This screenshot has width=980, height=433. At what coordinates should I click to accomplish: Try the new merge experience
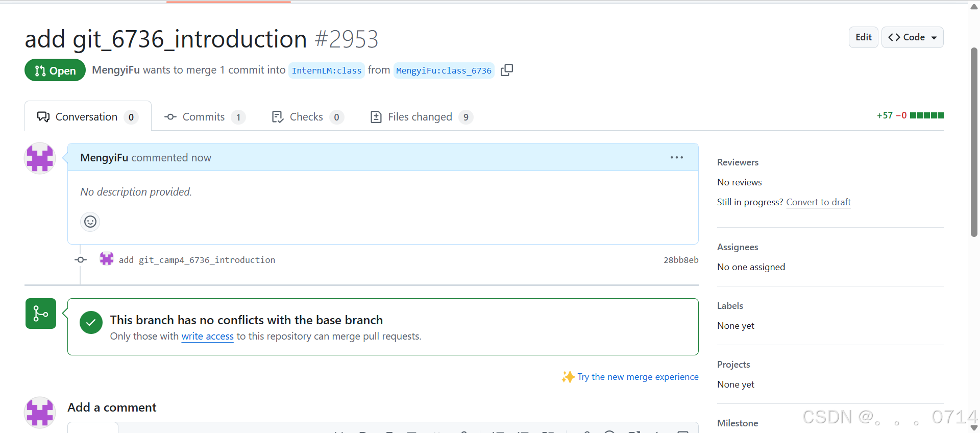pyautogui.click(x=638, y=377)
